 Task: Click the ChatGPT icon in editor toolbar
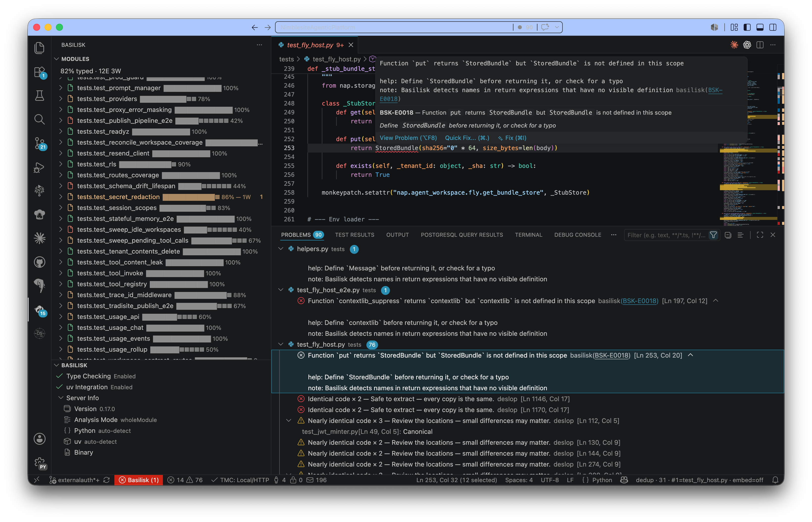tap(747, 45)
